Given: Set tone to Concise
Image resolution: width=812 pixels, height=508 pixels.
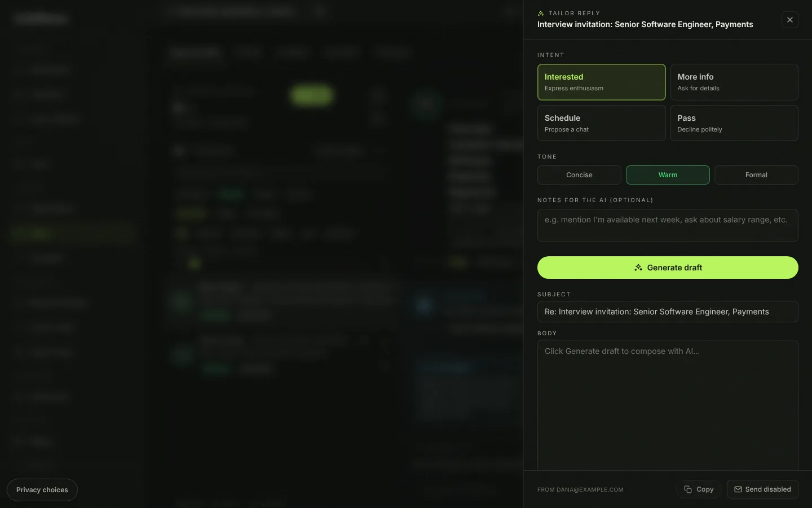Looking at the screenshot, I should (x=579, y=175).
